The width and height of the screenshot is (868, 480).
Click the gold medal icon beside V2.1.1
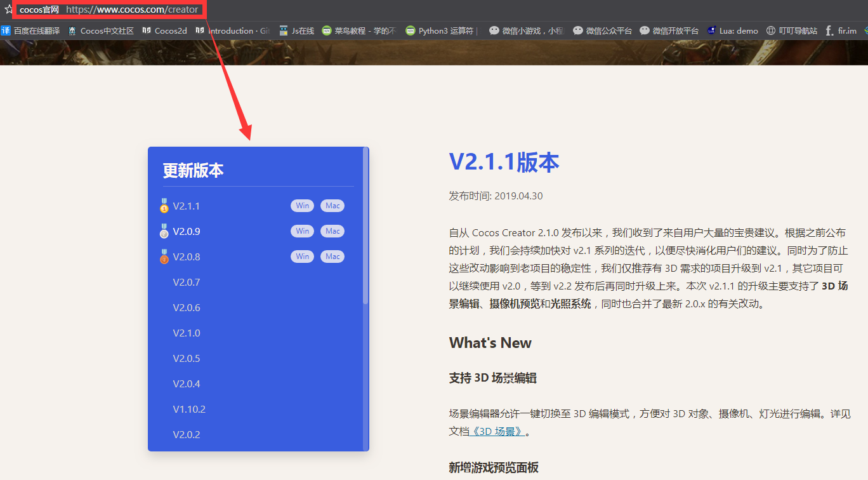point(164,206)
